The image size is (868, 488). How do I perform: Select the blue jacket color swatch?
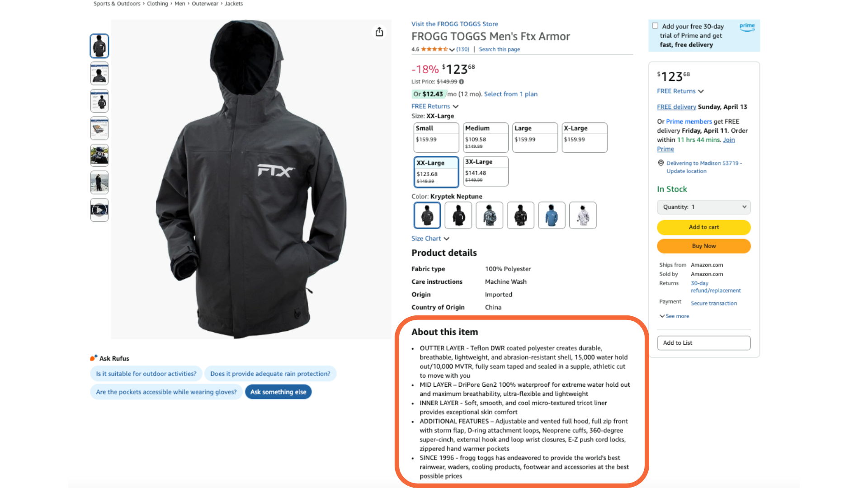[552, 215]
